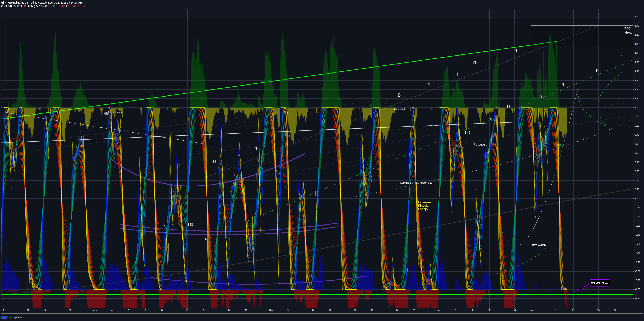Click the TradingView logo at bottom left

coord(12,317)
